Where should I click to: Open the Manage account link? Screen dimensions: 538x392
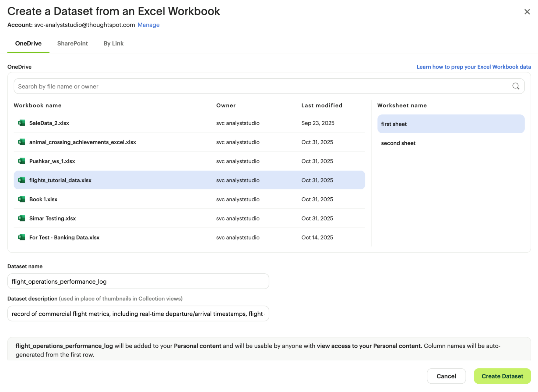point(148,25)
